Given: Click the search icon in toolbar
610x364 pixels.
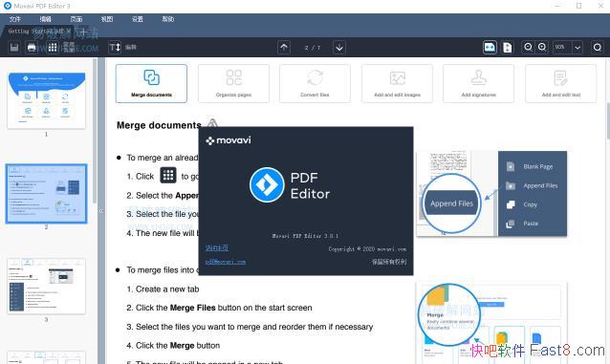Looking at the screenshot, I should 598,48.
